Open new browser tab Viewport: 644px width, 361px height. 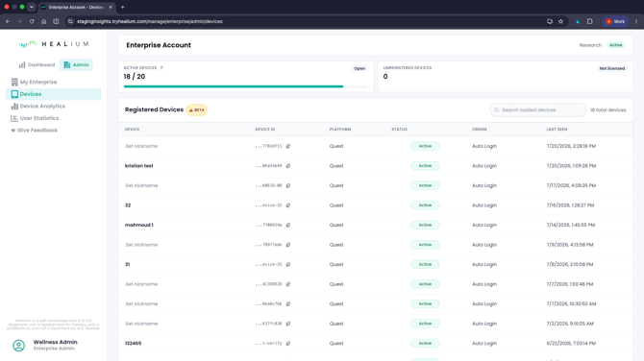[122, 7]
